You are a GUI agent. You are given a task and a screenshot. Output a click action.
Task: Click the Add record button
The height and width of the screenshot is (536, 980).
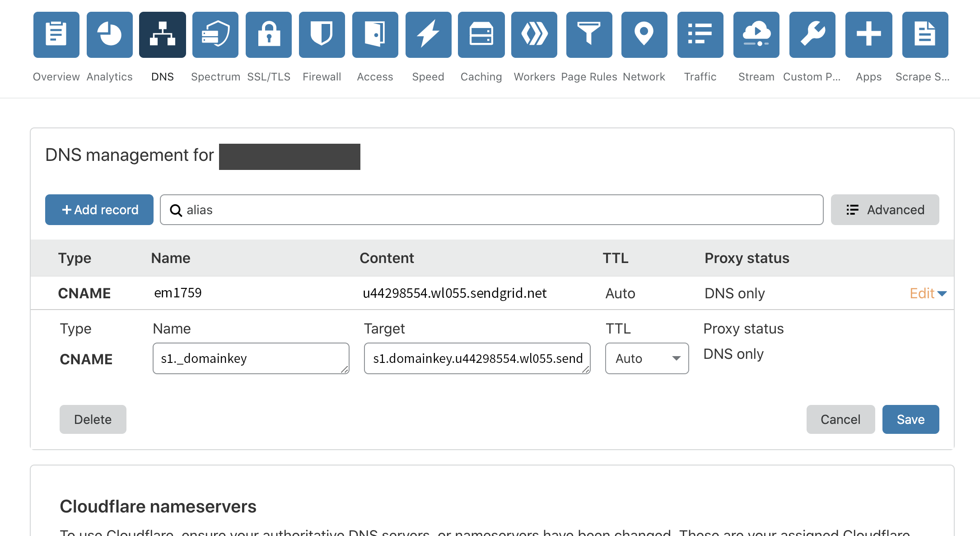(x=99, y=210)
